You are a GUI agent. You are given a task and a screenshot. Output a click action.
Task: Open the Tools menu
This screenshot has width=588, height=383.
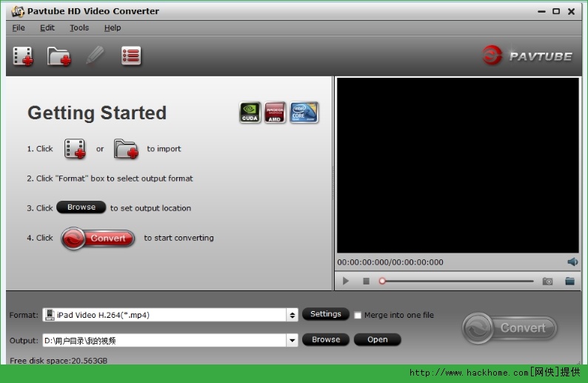(x=79, y=28)
